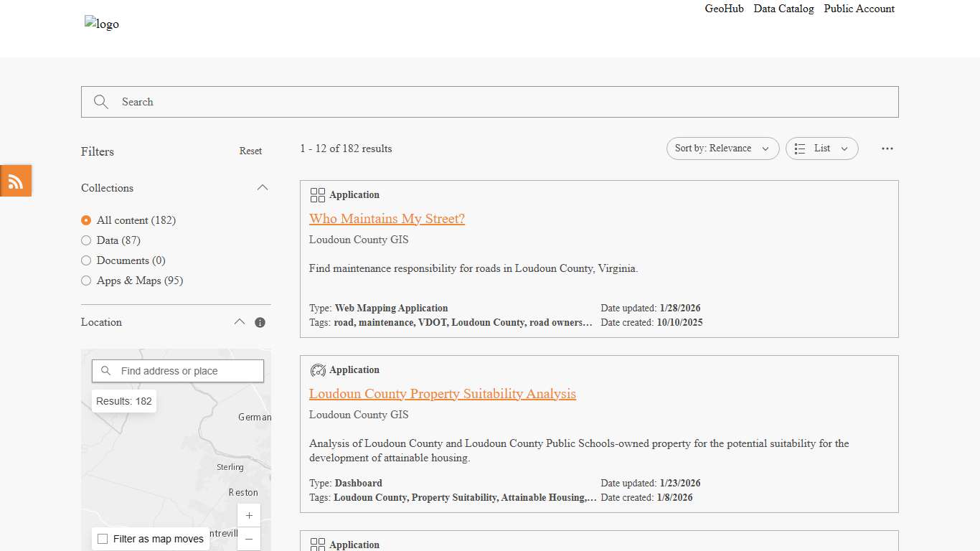The image size is (980, 551).
Task: Select the Apps & Maps (95) filter
Action: point(86,281)
